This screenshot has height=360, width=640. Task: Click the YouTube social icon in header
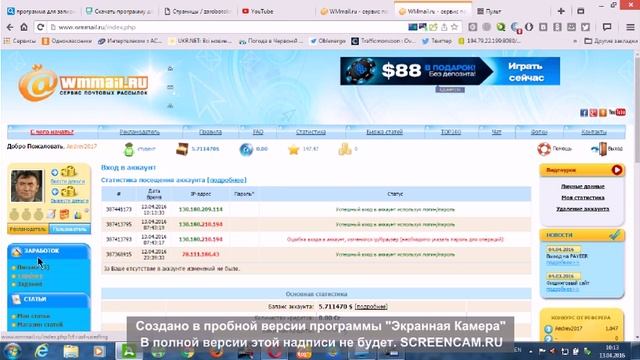(x=617, y=112)
